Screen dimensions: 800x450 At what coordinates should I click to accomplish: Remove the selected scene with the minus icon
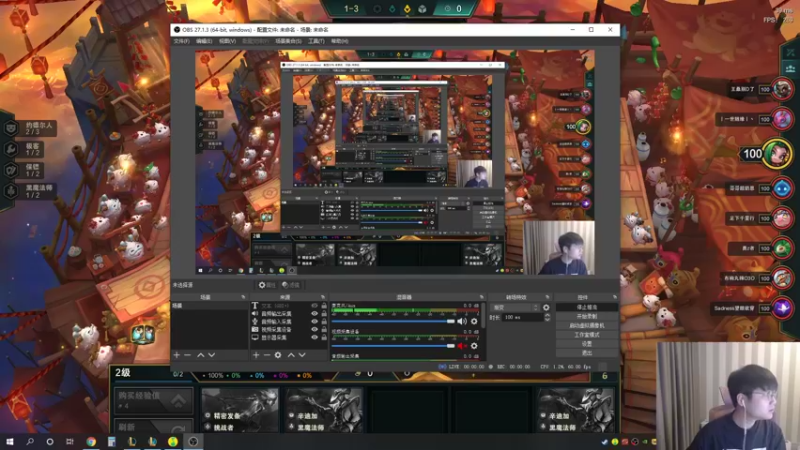click(x=187, y=355)
